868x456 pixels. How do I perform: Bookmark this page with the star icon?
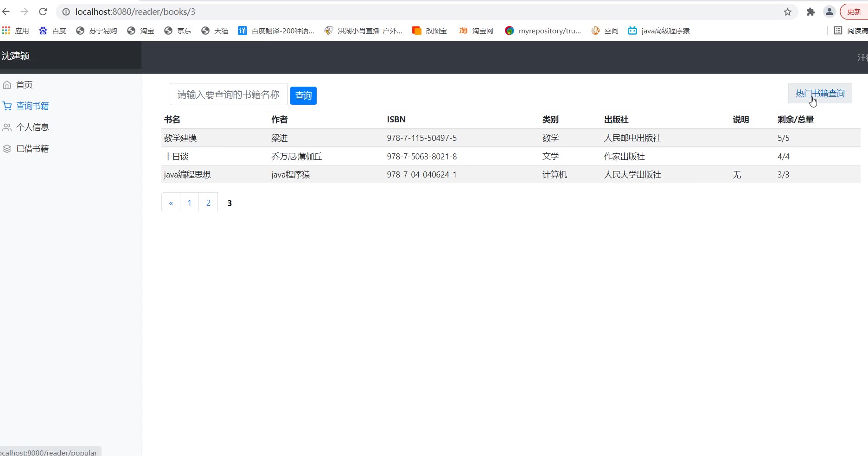pyautogui.click(x=787, y=12)
